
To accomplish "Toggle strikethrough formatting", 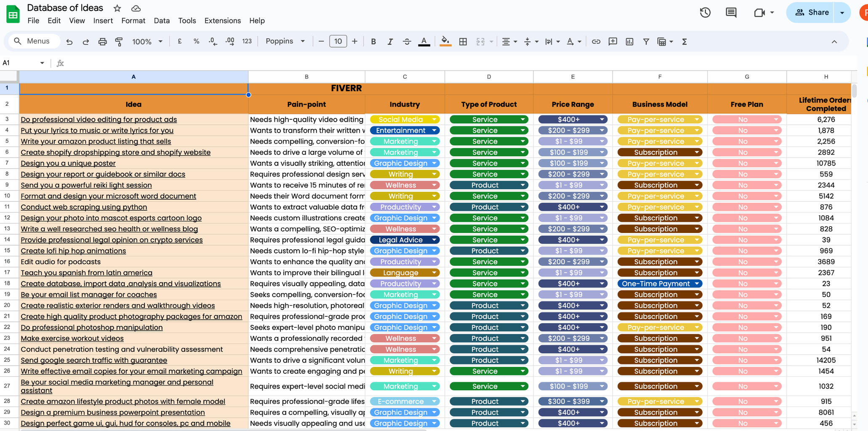I will point(407,42).
